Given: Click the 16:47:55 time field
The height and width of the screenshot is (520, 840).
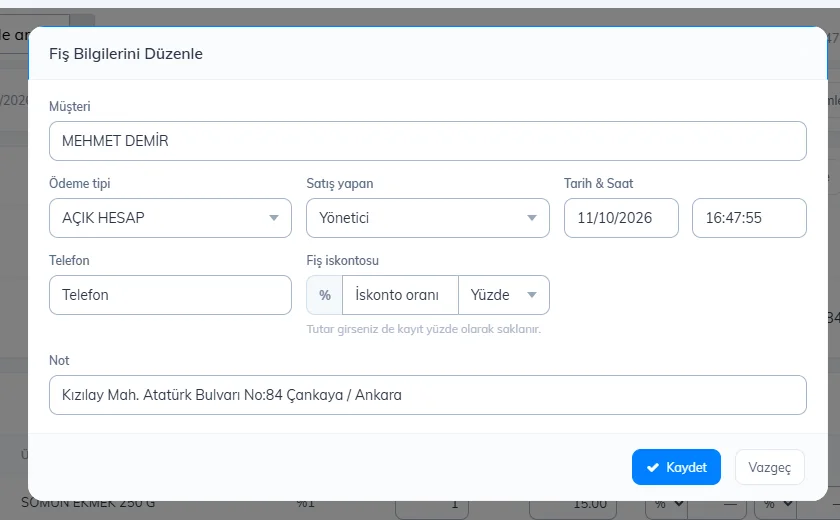Looking at the screenshot, I should 749,218.
